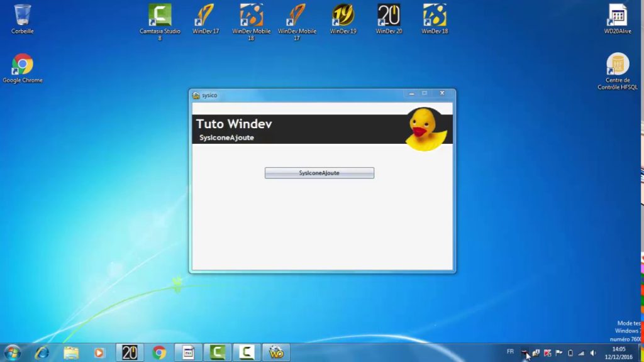Select Centre de Contrôle HFSQL desktop shortcut
Screen dimensions: 644x362
[x=618, y=72]
